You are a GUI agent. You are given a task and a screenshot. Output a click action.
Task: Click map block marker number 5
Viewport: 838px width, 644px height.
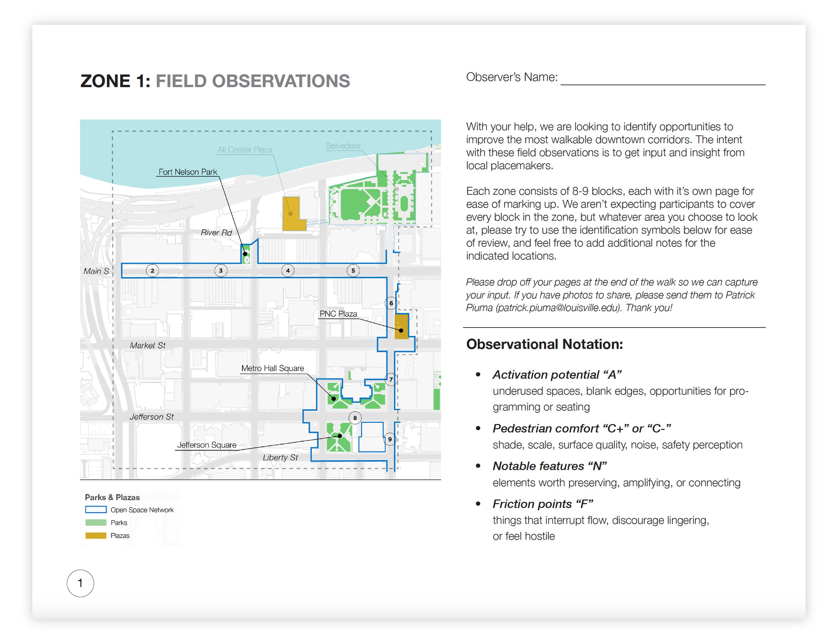[353, 271]
